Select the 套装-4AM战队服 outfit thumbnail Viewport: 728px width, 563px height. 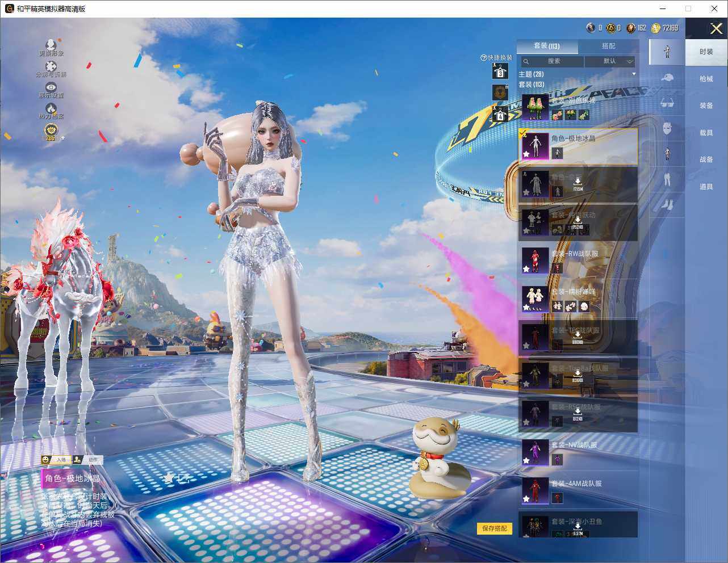(535, 490)
